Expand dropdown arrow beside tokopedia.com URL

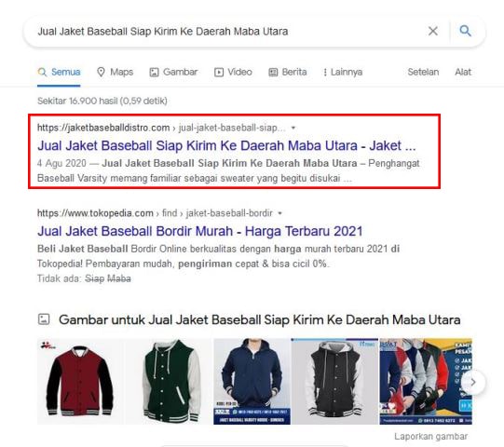pos(280,213)
